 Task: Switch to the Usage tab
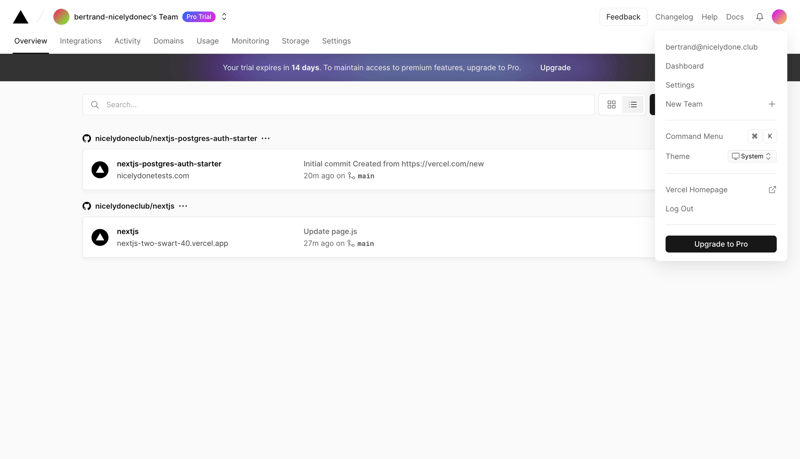[x=208, y=41]
